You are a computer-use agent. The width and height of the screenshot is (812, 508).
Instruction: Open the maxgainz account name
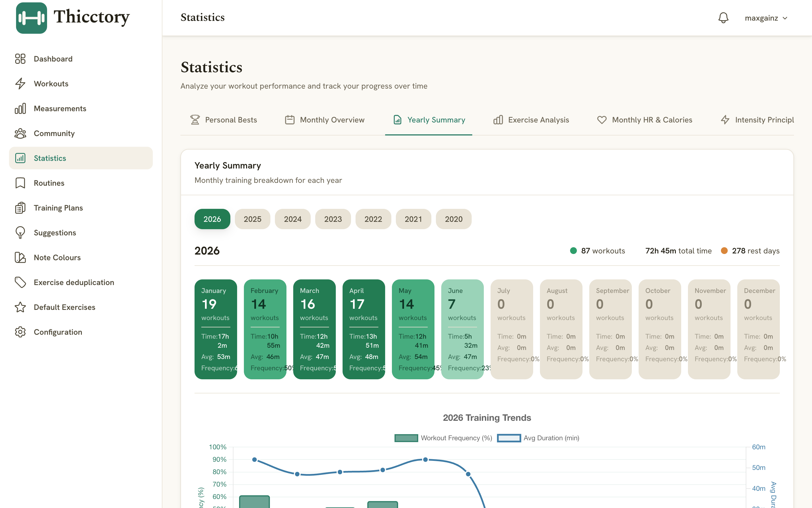pos(761,18)
